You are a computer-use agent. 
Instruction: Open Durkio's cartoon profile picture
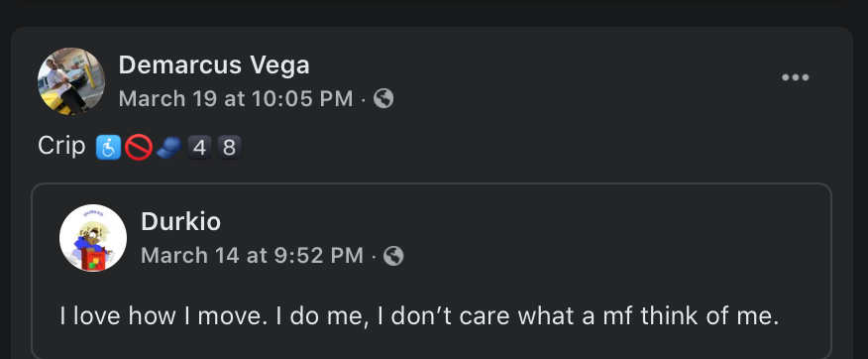[93, 238]
